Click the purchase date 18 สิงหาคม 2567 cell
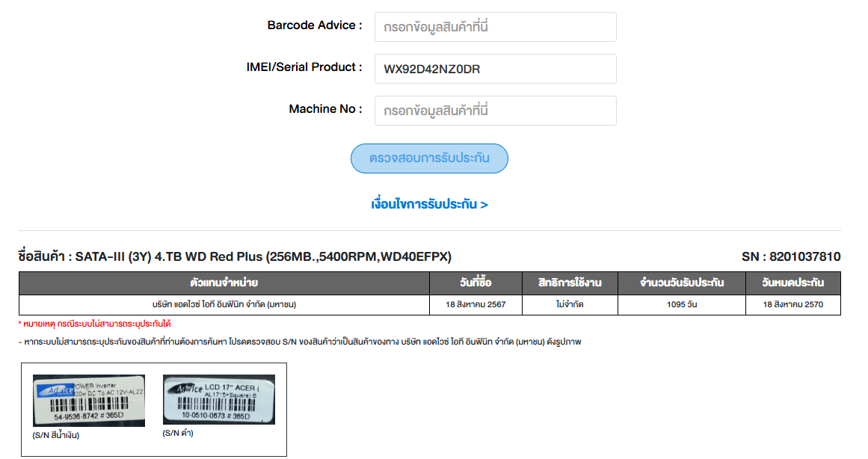The width and height of the screenshot is (868, 459). (475, 304)
